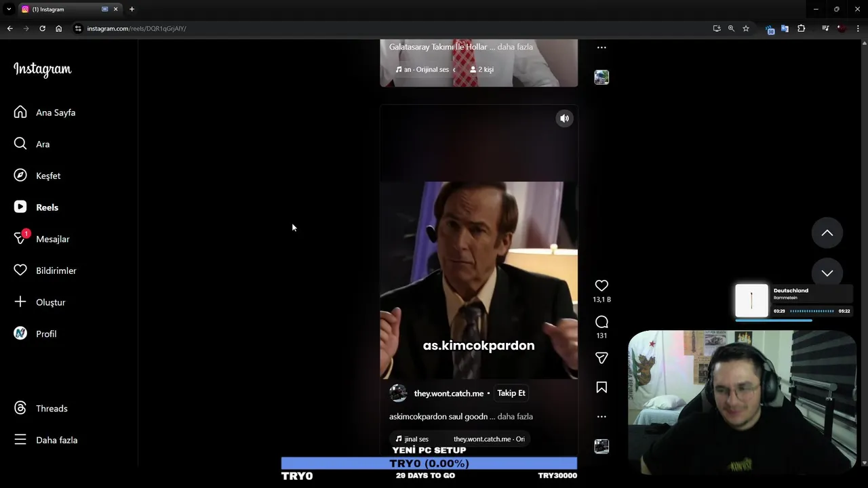This screenshot has width=868, height=488.
Task: Go to the next reel with down chevron
Action: 827,273
